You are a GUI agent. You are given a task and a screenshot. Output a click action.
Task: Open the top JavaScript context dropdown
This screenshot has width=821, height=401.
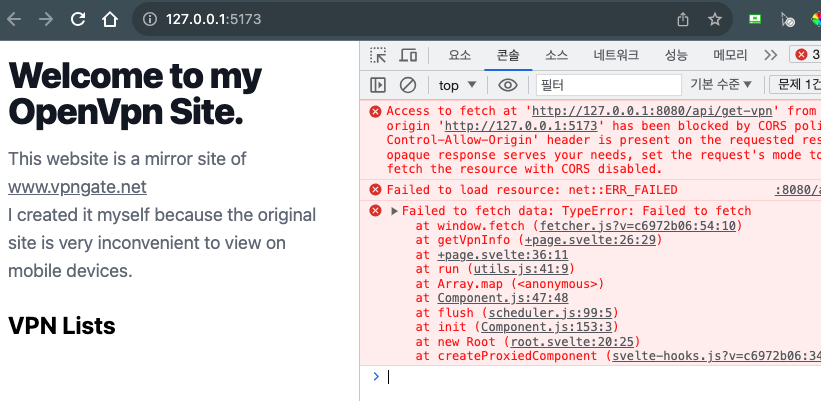click(x=458, y=85)
